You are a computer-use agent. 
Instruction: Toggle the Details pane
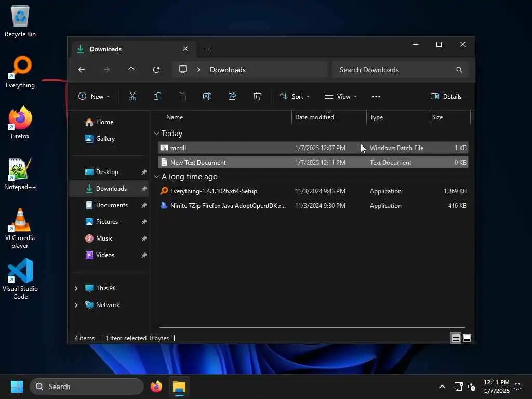click(446, 96)
